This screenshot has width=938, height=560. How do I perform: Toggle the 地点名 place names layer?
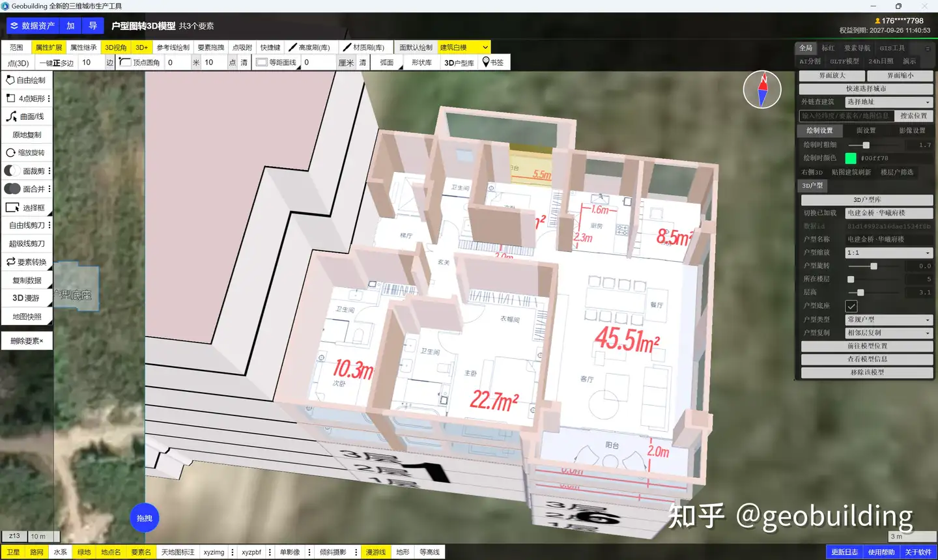point(111,552)
